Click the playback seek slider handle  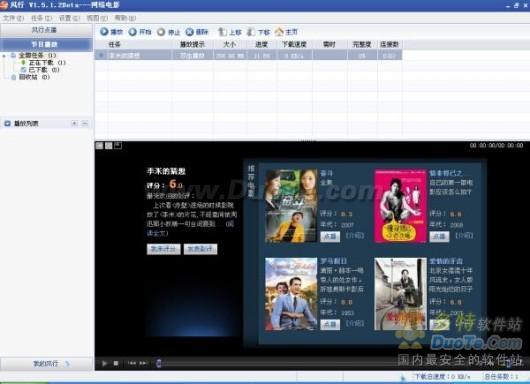[x=159, y=363]
